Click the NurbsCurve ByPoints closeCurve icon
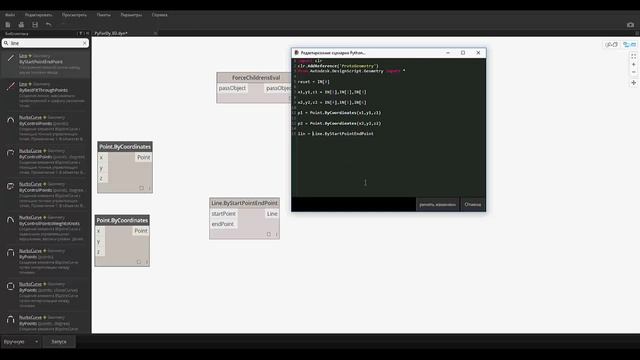 (x=11, y=287)
